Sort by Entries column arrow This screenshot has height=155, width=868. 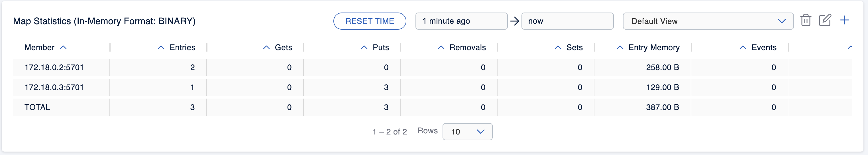(161, 48)
